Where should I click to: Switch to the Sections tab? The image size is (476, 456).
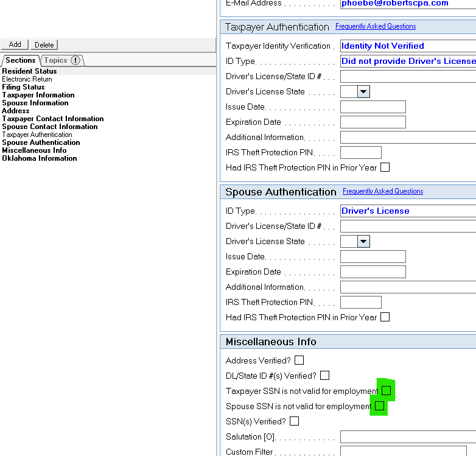click(20, 60)
